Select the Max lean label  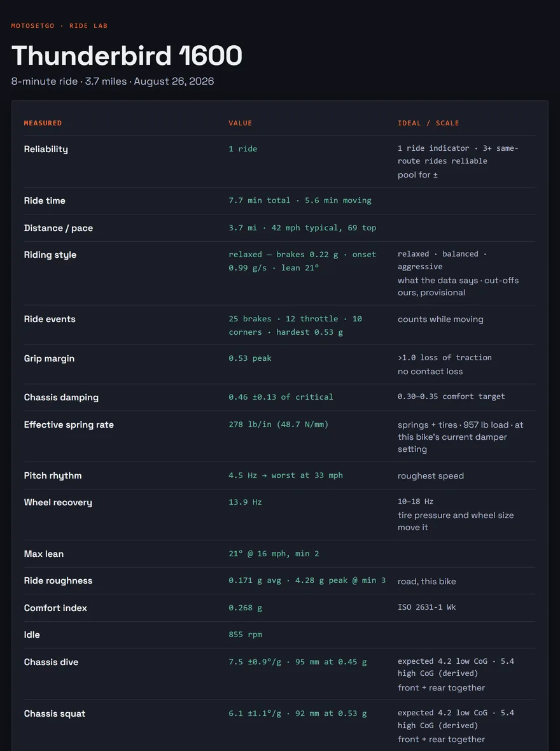[44, 554]
